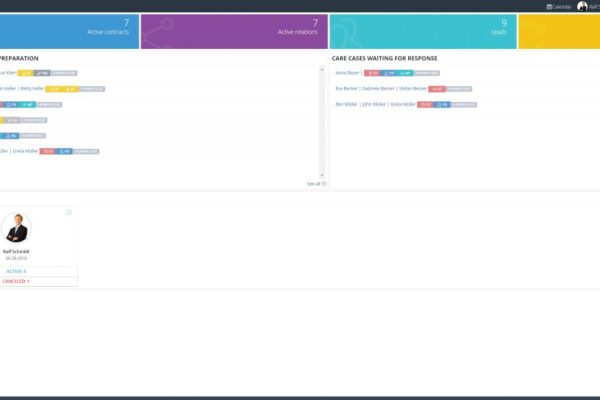Open Ralf Schmidt's profile photo
Viewport: 600px width, 400px height.
coord(16,228)
